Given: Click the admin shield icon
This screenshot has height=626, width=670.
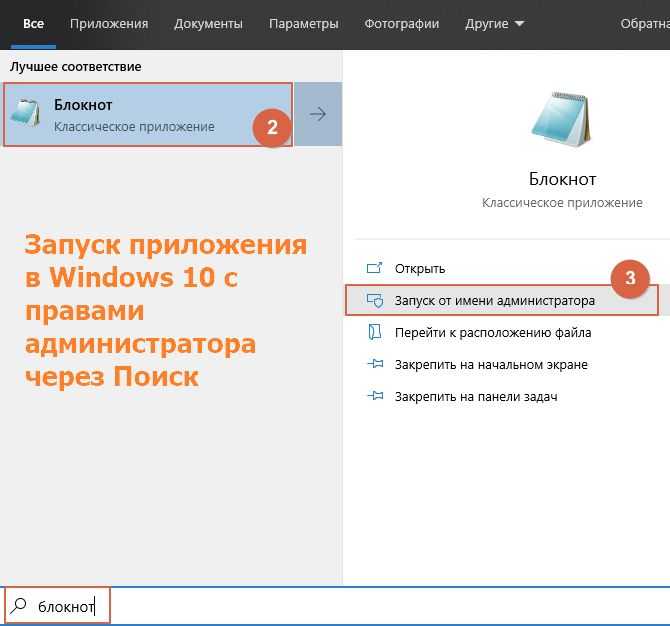Looking at the screenshot, I should tap(375, 300).
